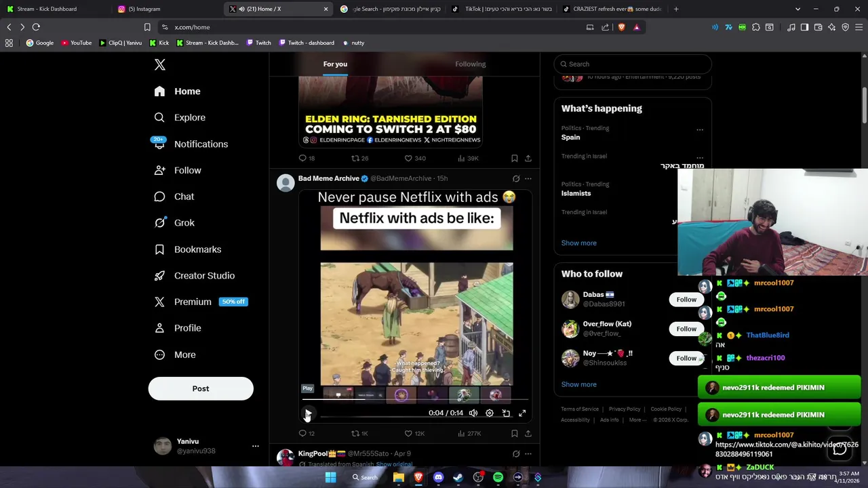Open Brave Wallet icon in toolbar
868x488 pixels.
coord(818,27)
